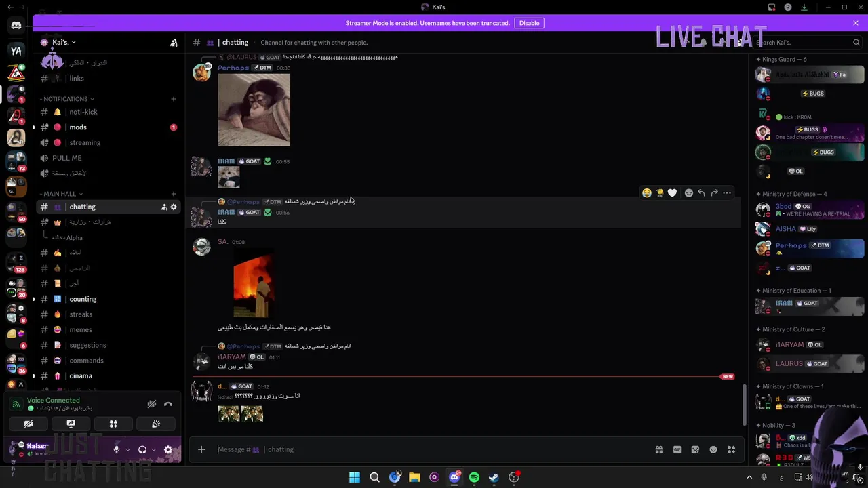Open File Explorer from the taskbar
The height and width of the screenshot is (488, 868).
(414, 478)
